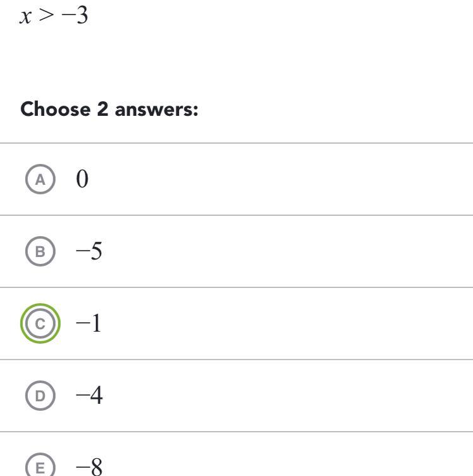Screen dimensions: 473x476
Task: Check the answer value 0
Action: [x=82, y=180]
